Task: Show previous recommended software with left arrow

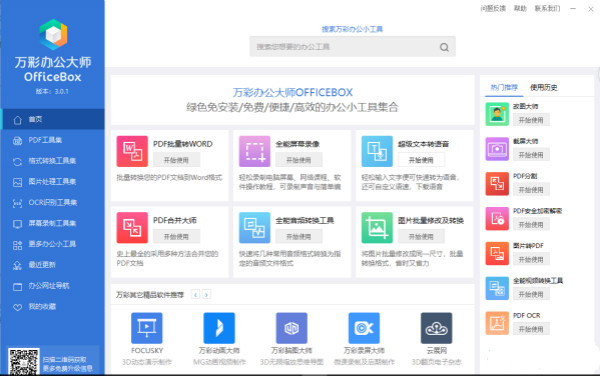Action: click(196, 295)
